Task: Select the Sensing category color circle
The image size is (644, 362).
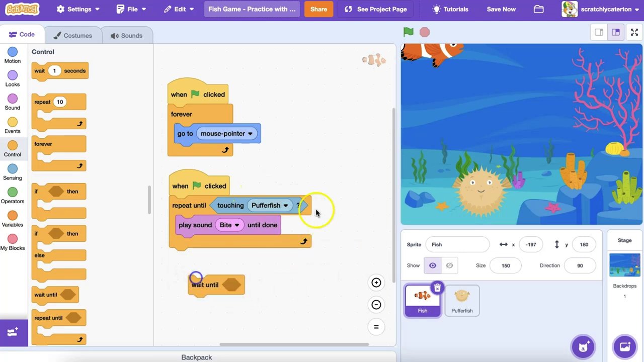Action: tap(13, 169)
